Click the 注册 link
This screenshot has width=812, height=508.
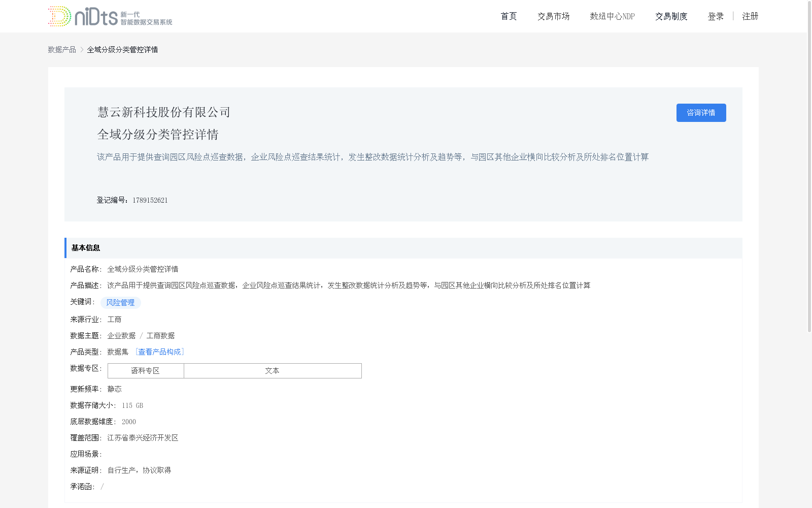750,16
